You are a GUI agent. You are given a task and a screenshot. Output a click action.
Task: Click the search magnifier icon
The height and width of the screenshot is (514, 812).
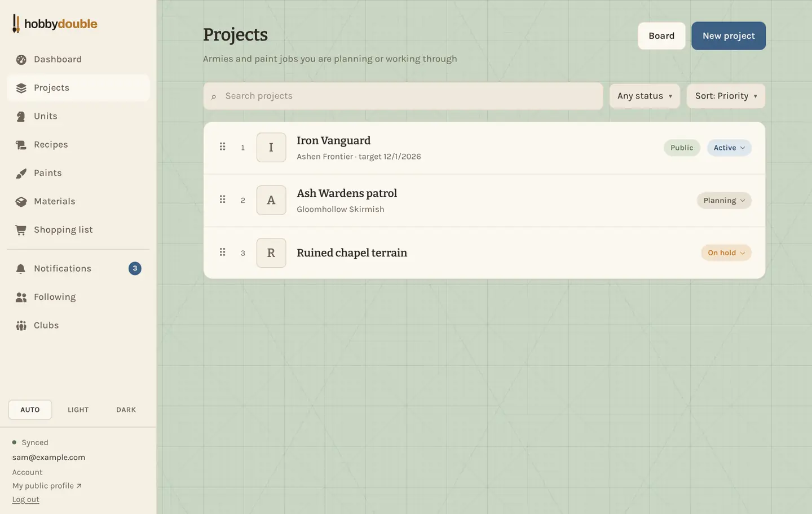pyautogui.click(x=214, y=97)
